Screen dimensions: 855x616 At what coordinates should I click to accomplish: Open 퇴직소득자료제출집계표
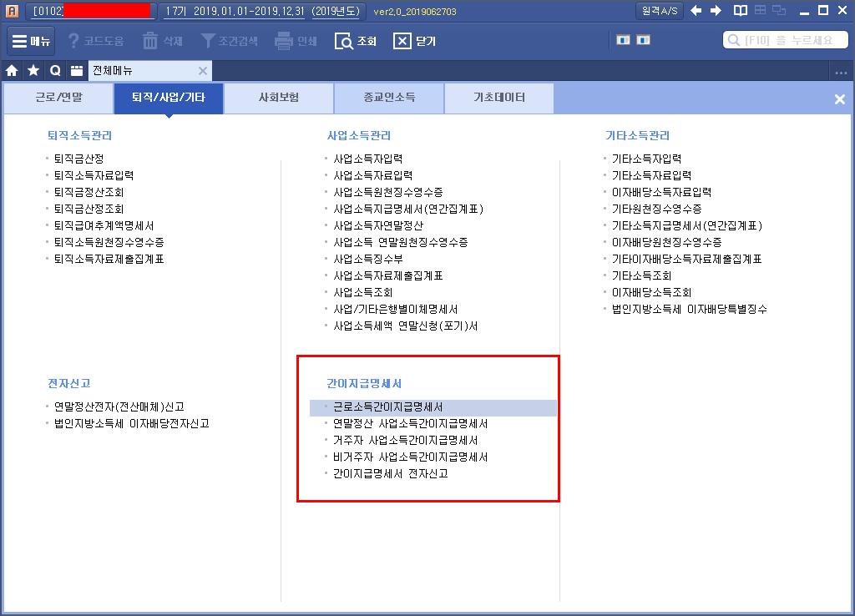[109, 259]
